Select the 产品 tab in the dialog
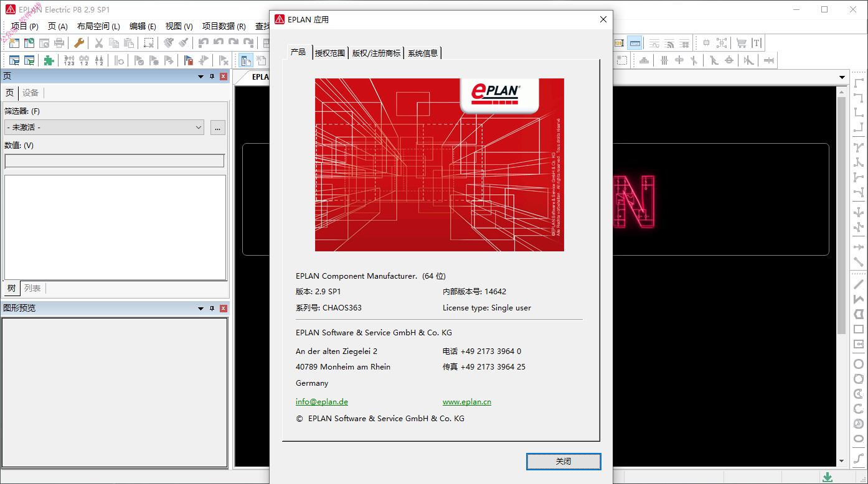The image size is (868, 484). tap(298, 52)
